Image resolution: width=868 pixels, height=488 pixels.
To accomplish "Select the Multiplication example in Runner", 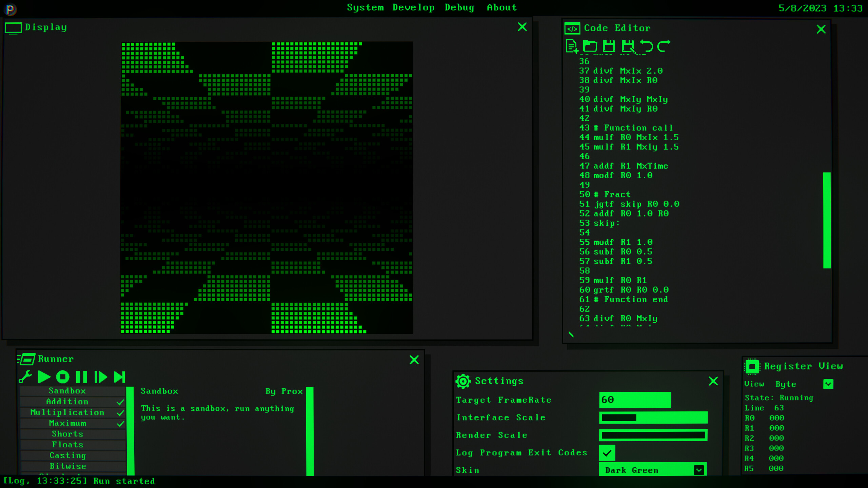I will tap(67, 412).
